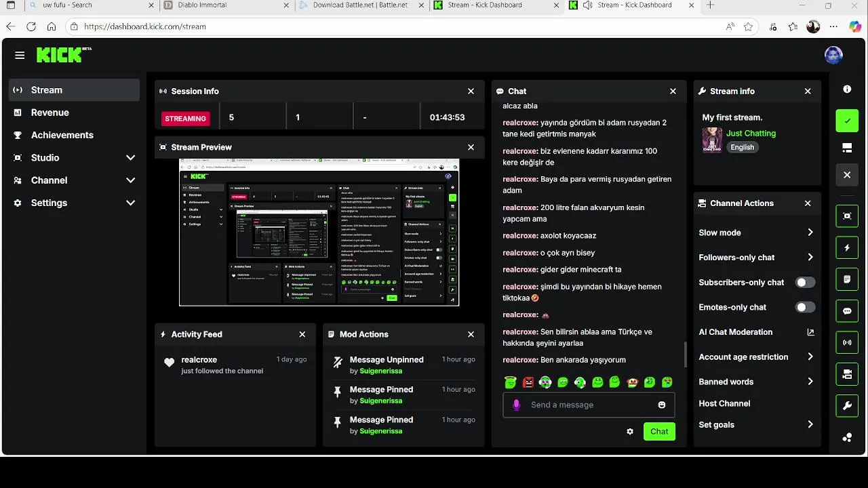Click the info icon in right toolbar
Image resolution: width=868 pixels, height=488 pixels.
[x=847, y=89]
